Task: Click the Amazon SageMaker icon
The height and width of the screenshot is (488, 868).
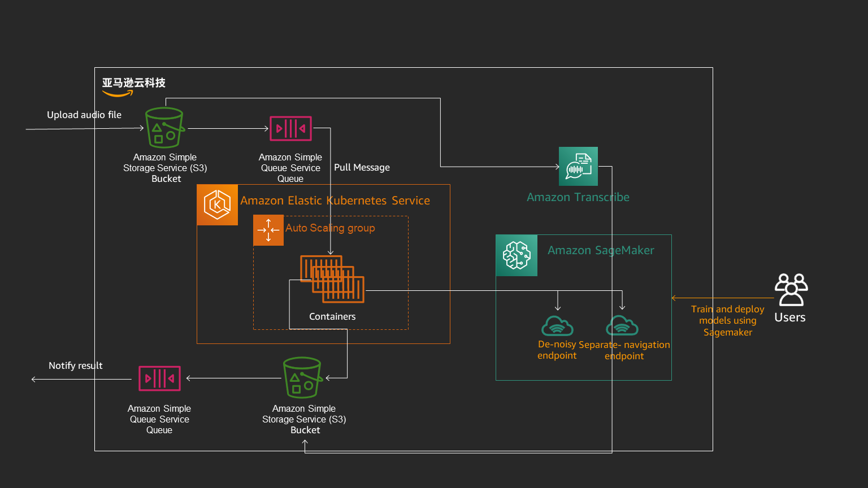Action: coord(517,255)
